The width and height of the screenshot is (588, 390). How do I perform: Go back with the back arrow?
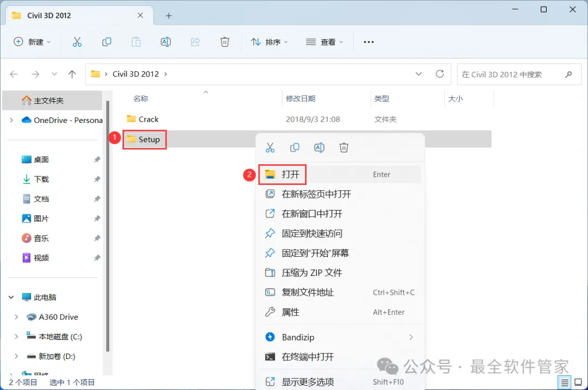click(14, 74)
